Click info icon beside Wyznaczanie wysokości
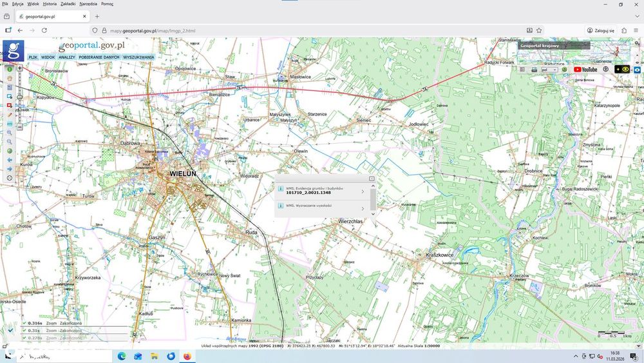The width and height of the screenshot is (644, 363). (281, 206)
